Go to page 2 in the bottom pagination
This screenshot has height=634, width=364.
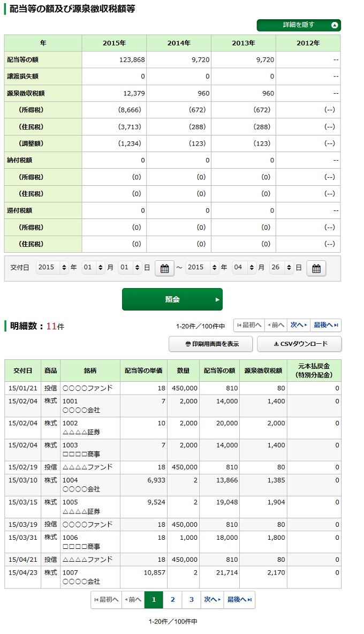coord(172,600)
